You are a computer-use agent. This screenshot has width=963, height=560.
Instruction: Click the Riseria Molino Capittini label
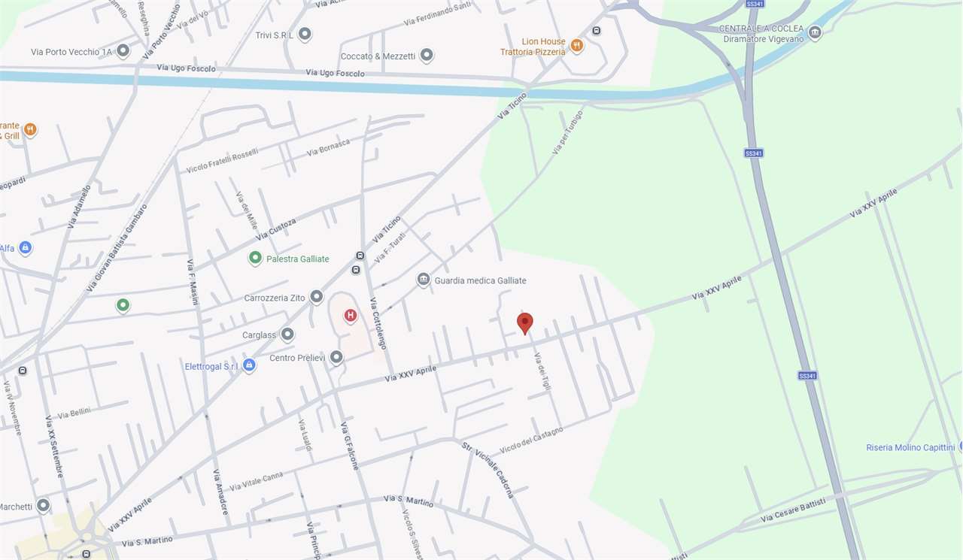pos(910,447)
